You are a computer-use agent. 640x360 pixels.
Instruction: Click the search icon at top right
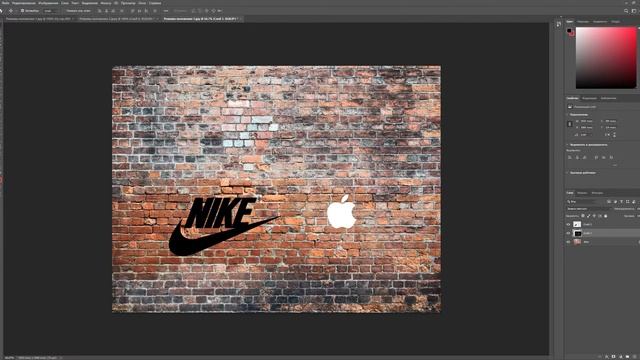pyautogui.click(x=627, y=11)
